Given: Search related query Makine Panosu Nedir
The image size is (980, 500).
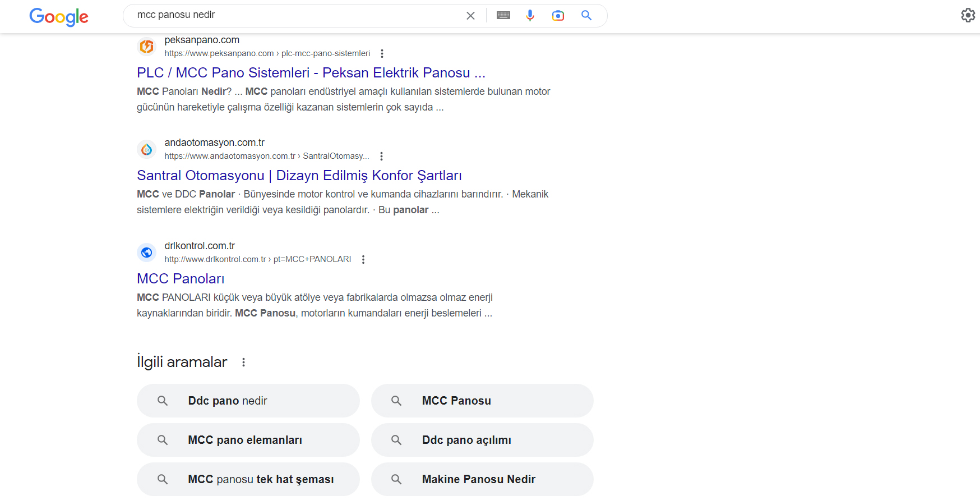Looking at the screenshot, I should (x=482, y=479).
